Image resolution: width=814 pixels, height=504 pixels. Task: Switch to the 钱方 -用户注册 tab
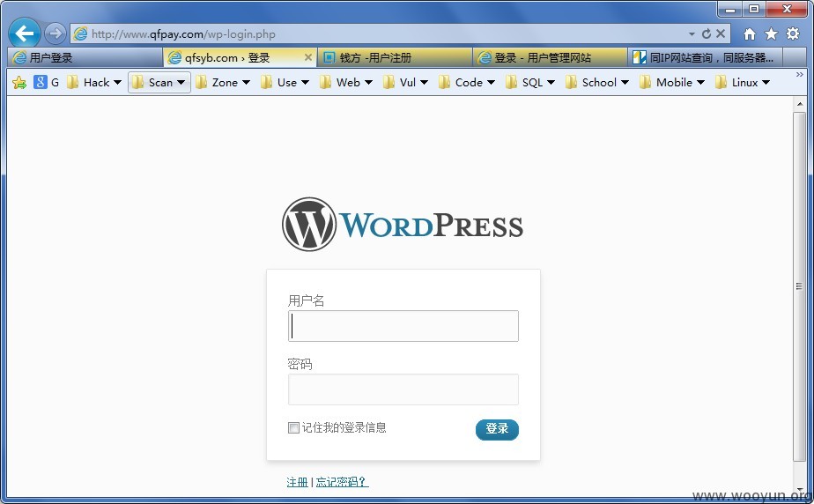pos(395,57)
